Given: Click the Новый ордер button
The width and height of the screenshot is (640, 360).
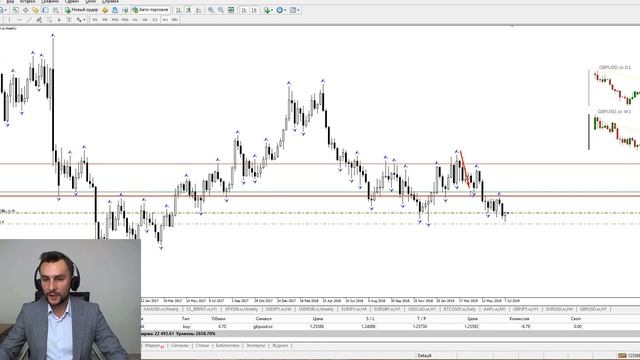Looking at the screenshot, I should tap(82, 10).
